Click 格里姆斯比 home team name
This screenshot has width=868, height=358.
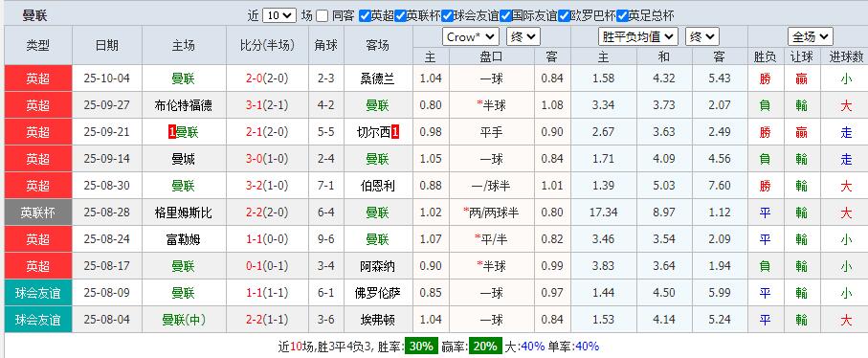[183, 213]
